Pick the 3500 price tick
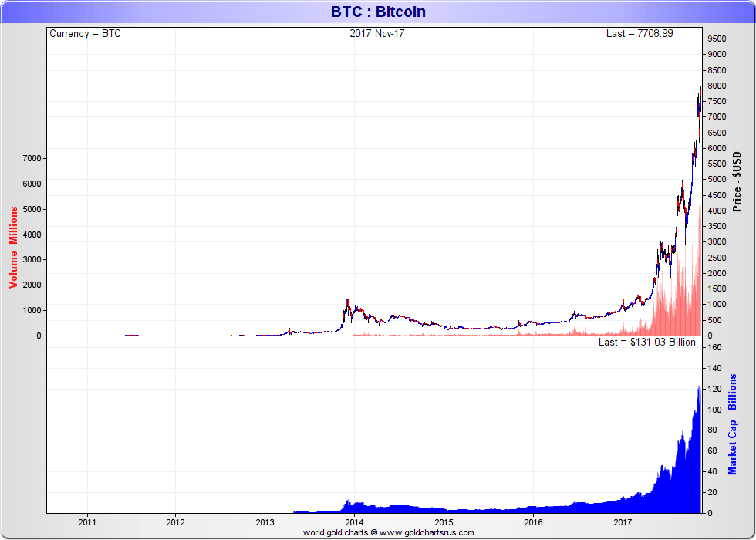 (717, 226)
